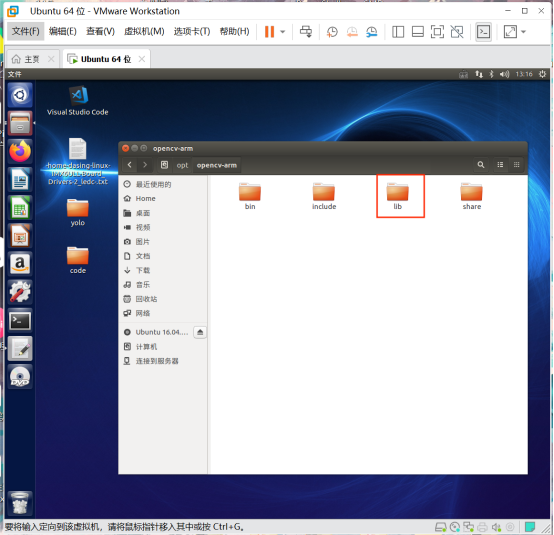
Task: Go back in the file manager
Action: [x=130, y=165]
